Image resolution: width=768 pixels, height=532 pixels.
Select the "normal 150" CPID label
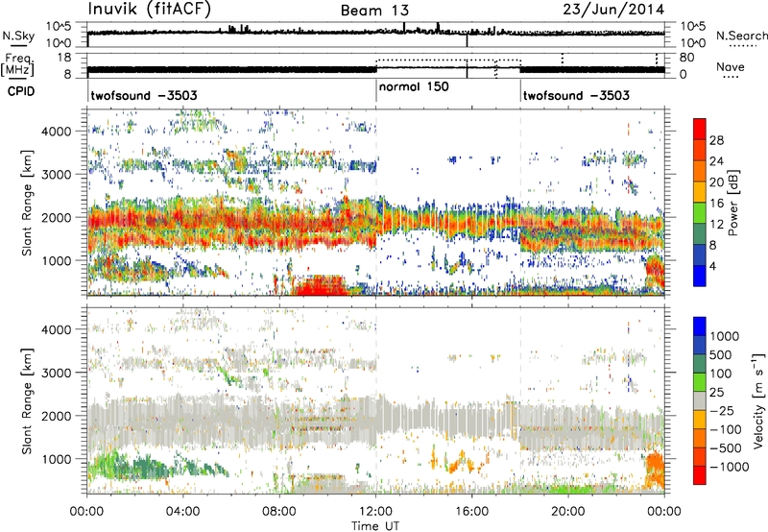(x=414, y=86)
